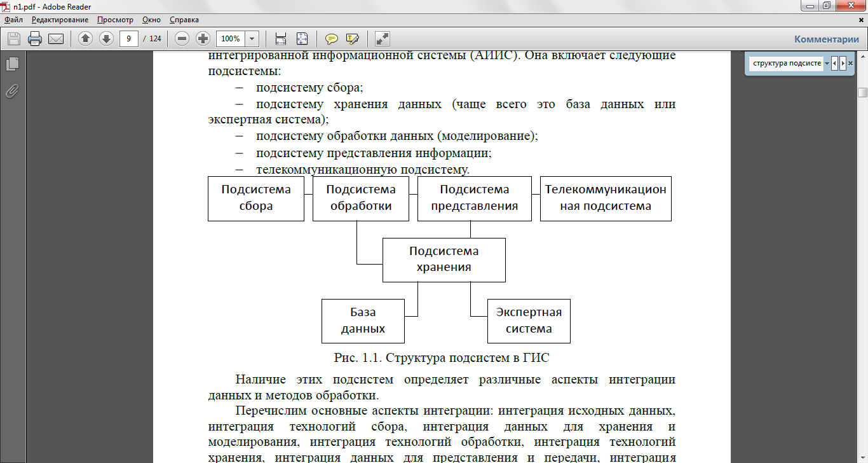Screen dimensions: 868x463
Task: Go to the next page with the down arrow
Action: point(106,39)
